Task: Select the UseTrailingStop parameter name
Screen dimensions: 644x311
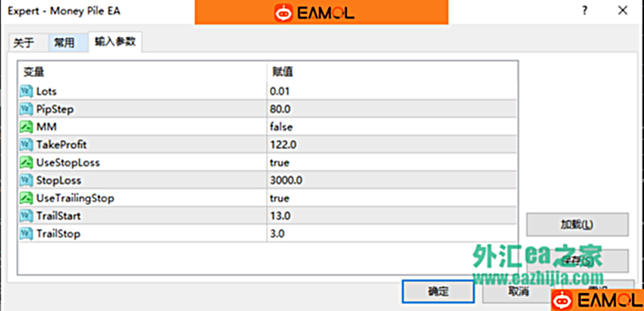Action: tap(75, 198)
